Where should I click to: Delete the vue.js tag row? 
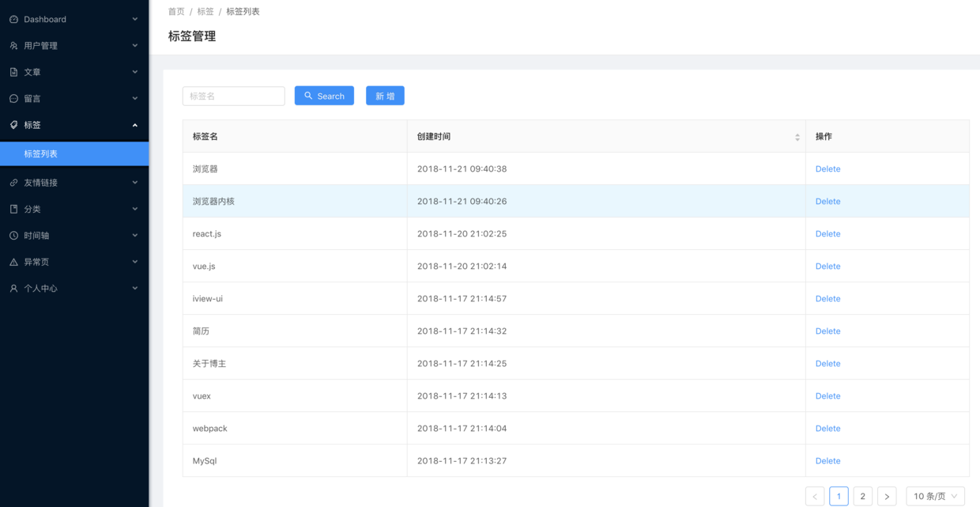pos(827,267)
